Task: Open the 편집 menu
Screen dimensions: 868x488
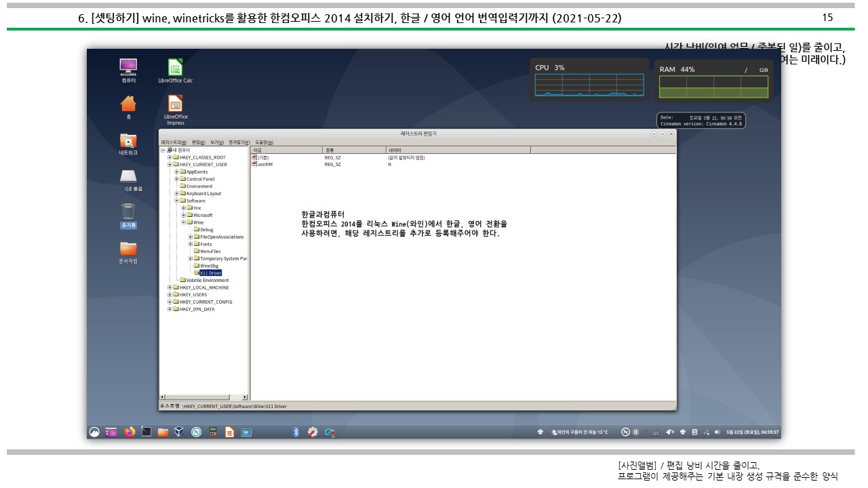Action: pyautogui.click(x=198, y=142)
